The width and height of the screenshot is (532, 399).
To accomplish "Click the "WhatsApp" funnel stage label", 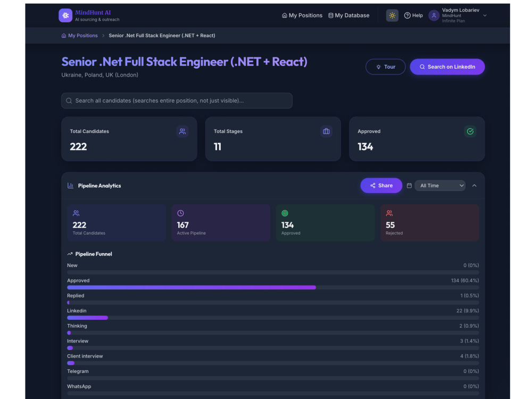I will click(x=79, y=386).
